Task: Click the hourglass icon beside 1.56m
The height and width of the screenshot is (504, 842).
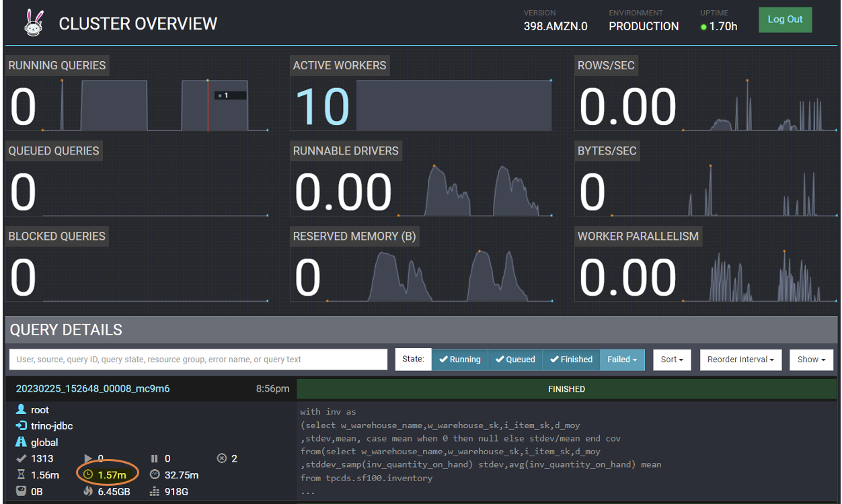Action: point(20,475)
